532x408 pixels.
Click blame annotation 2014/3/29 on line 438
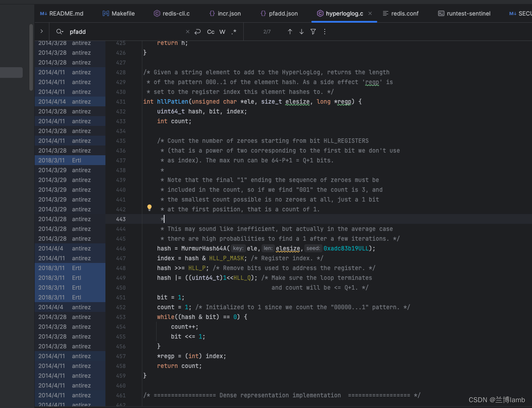(70, 170)
